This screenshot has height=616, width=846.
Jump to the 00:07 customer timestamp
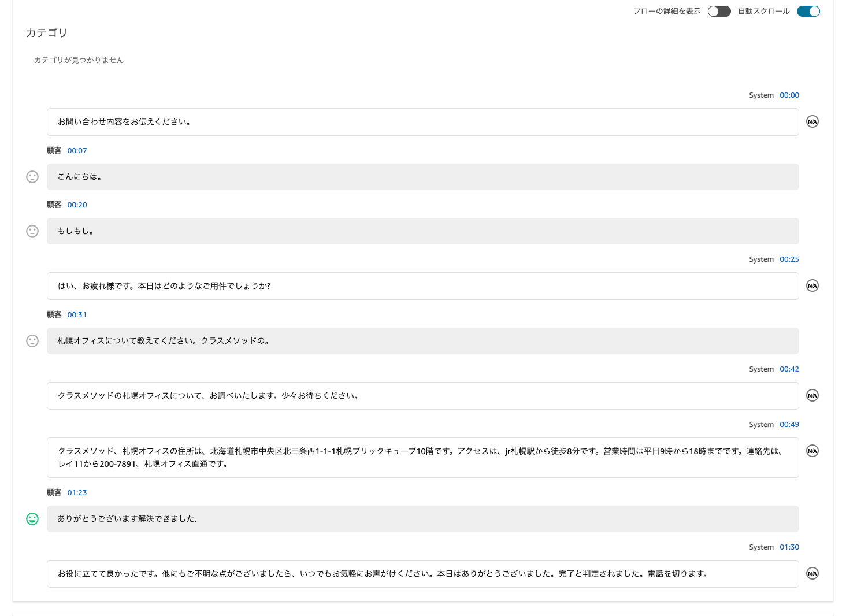76,150
